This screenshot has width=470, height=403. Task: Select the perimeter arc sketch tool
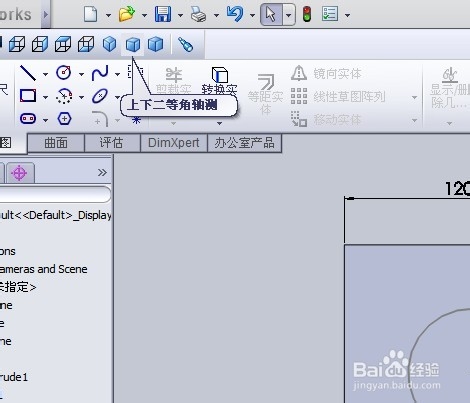tap(64, 96)
